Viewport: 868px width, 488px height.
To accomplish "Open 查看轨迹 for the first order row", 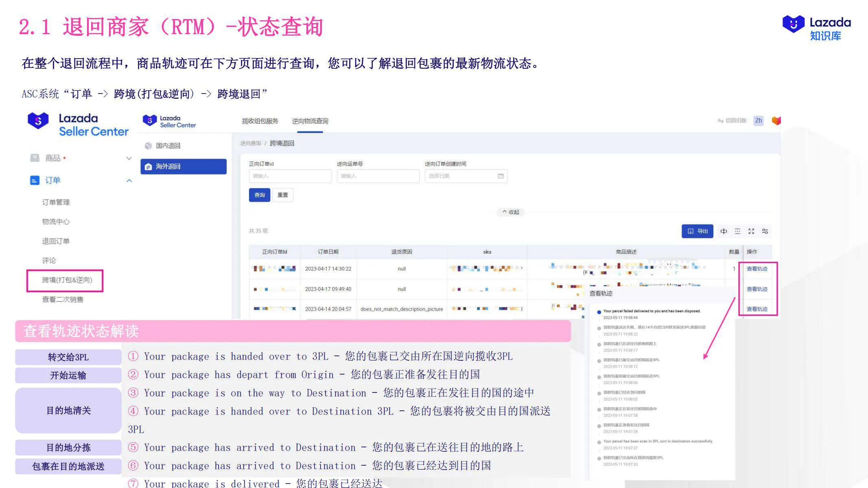I will tap(757, 268).
